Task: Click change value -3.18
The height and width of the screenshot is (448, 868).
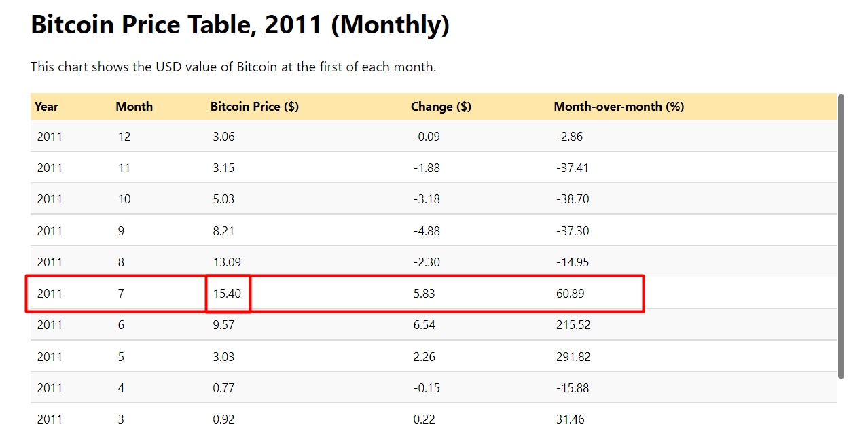Action: click(x=427, y=199)
